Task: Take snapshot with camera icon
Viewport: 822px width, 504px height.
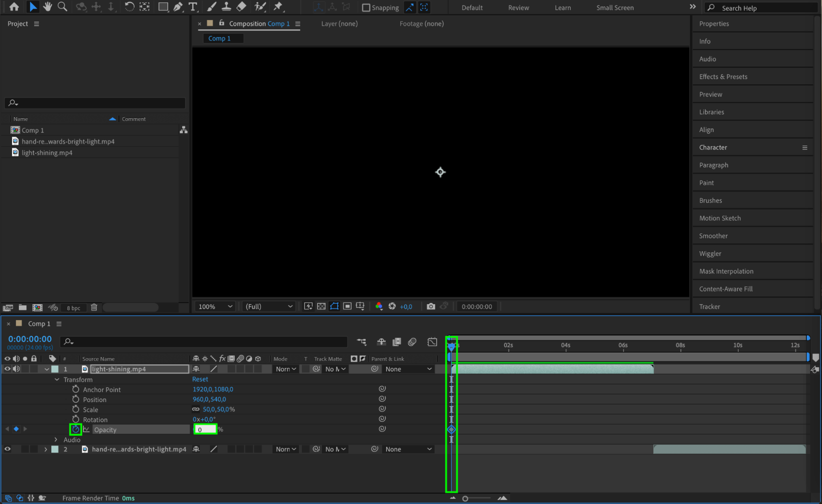Action: pos(431,306)
